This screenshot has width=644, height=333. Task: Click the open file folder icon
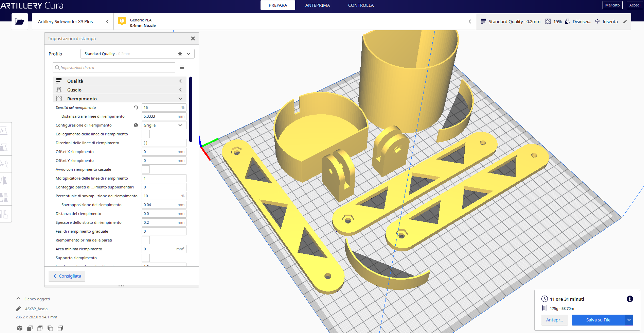[x=19, y=22]
